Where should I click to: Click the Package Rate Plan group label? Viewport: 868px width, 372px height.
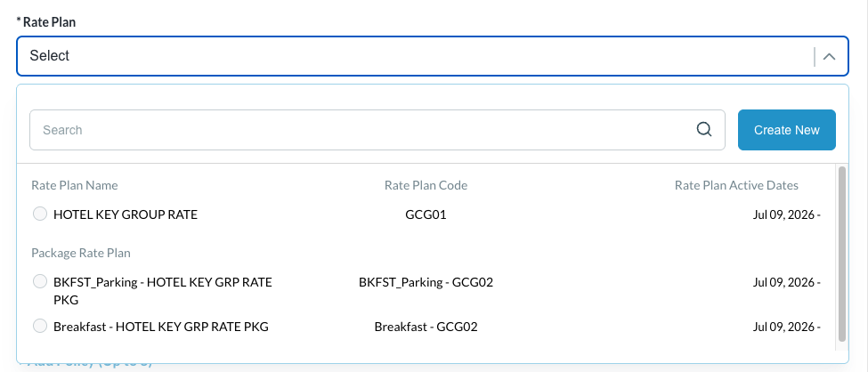click(x=81, y=253)
